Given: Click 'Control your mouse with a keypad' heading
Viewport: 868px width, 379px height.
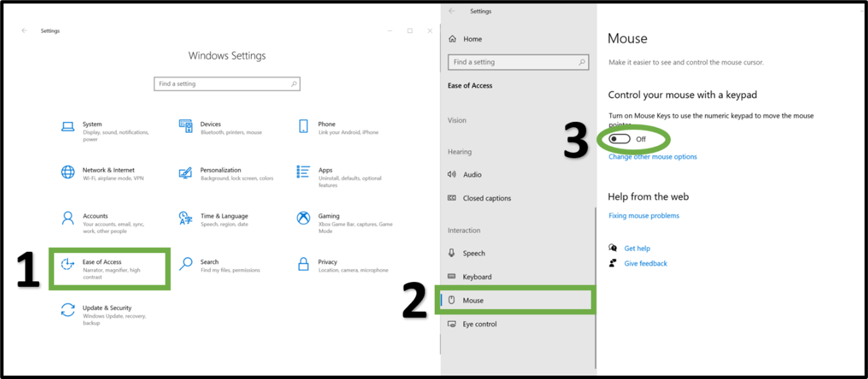Looking at the screenshot, I should click(683, 95).
